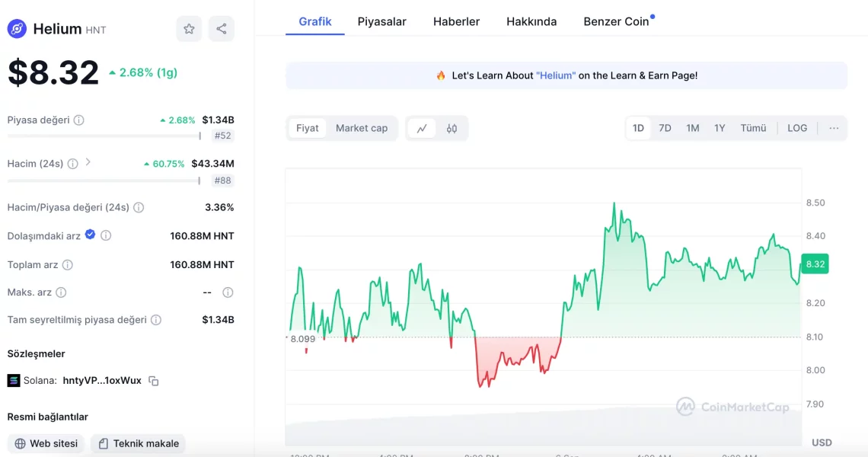Click the share icon next to Helium

pos(222,29)
